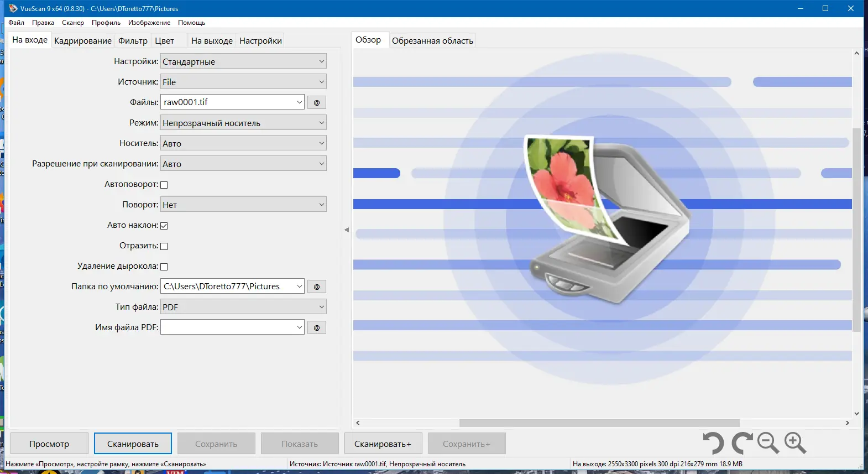
Task: Click the vertical scrollbar thumb of preview
Action: point(856,230)
